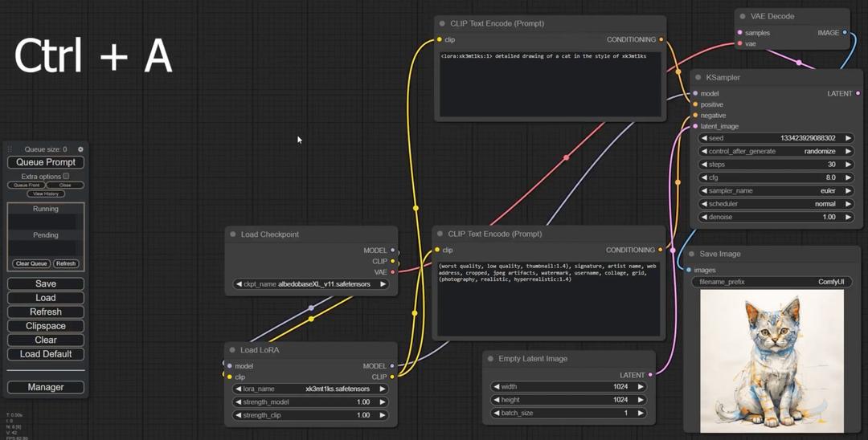
Task: Click the Clear button below Clipspace
Action: click(46, 340)
